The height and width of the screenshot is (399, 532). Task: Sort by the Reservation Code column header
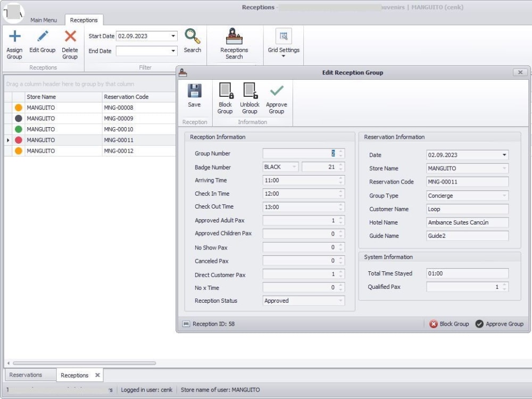pos(138,97)
